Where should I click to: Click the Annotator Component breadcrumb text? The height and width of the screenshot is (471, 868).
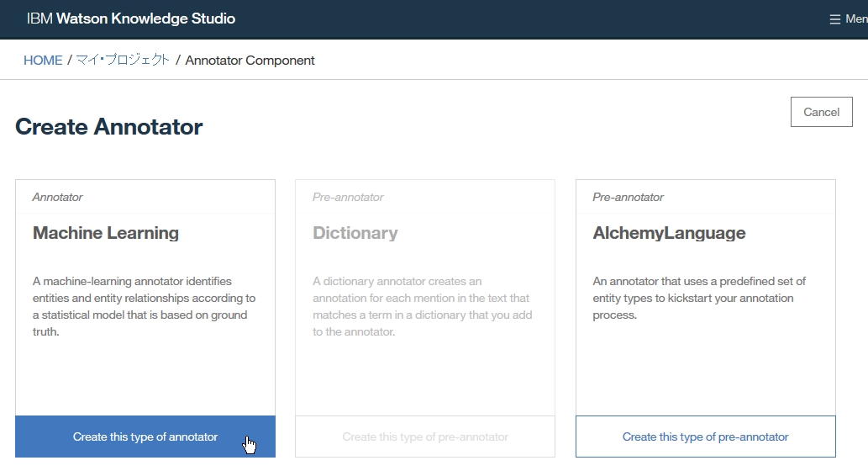click(x=250, y=60)
